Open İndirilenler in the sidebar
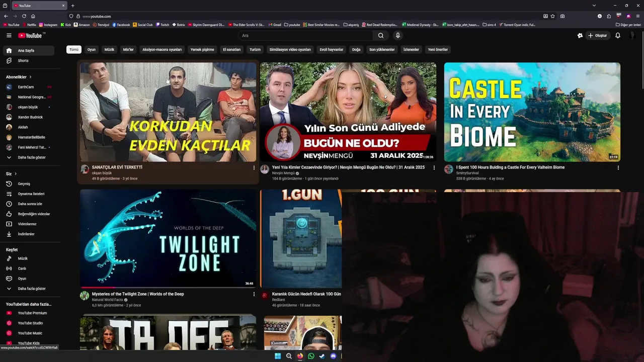The image size is (644, 362). [x=28, y=234]
